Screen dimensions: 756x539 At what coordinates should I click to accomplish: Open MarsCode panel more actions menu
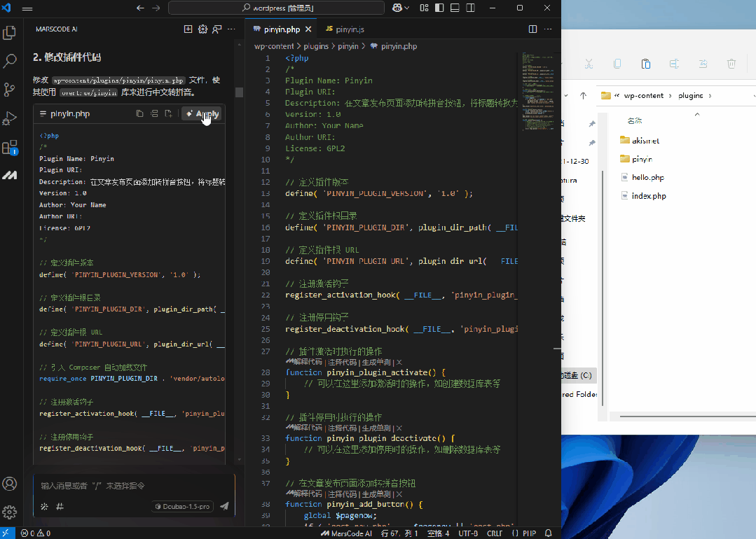tap(231, 29)
